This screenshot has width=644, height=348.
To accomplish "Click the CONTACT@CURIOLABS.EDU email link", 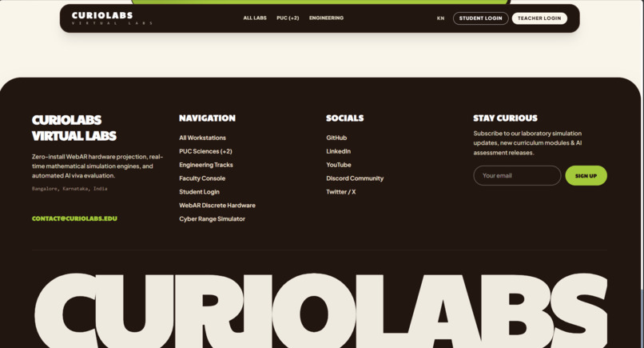I will click(x=74, y=218).
